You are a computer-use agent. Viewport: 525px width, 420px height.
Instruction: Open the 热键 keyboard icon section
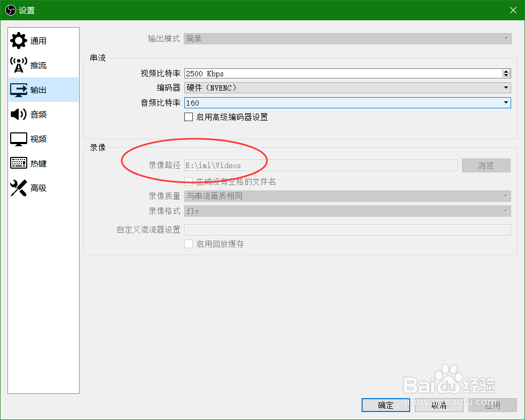(x=18, y=163)
